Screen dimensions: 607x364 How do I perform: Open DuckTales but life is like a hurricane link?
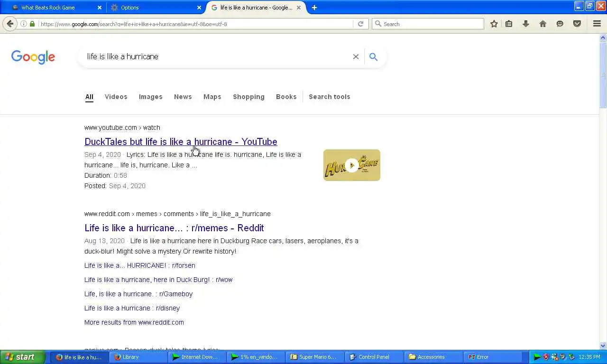pyautogui.click(x=181, y=142)
